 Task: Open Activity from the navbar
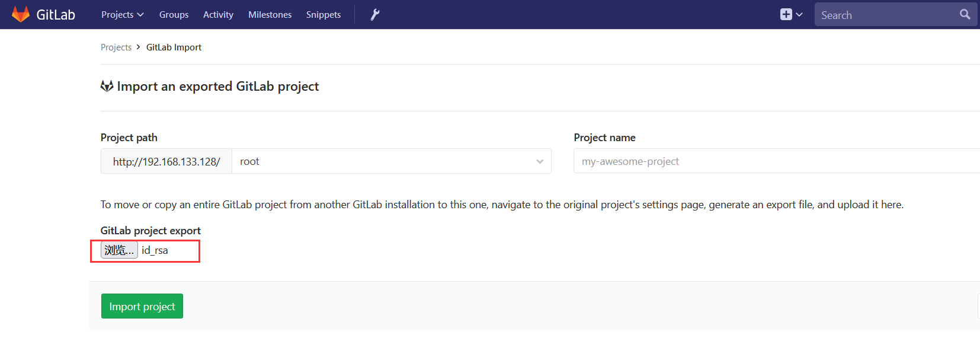pos(218,14)
